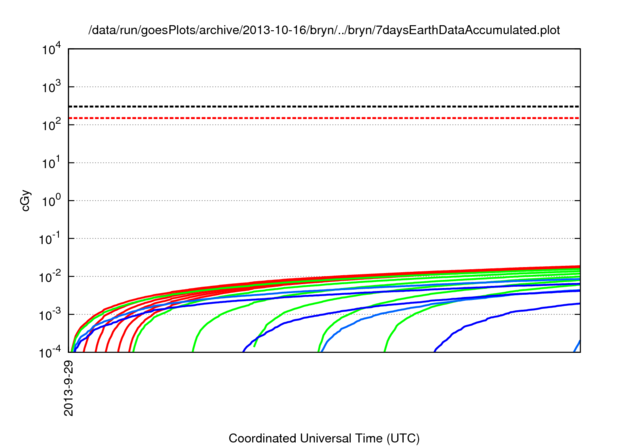Click the Coordinated Universal Time (UTC) axis label
The height and width of the screenshot is (448, 640).
coord(324,438)
